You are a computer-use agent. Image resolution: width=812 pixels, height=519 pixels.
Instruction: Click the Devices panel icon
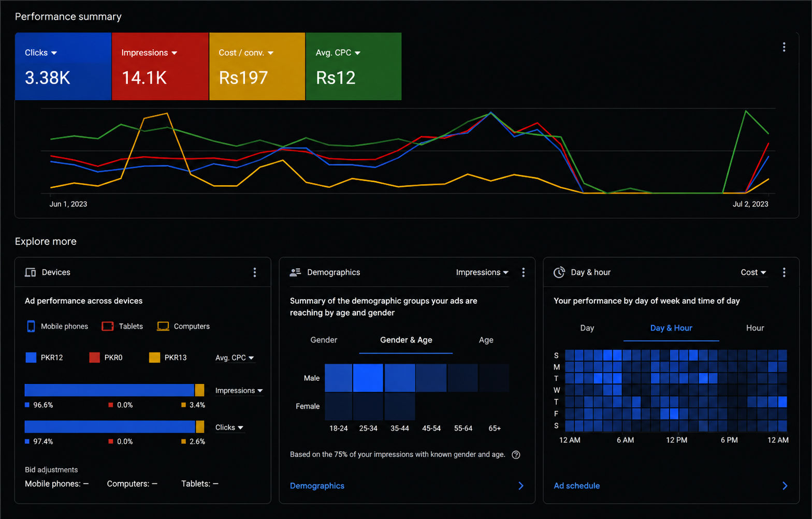[31, 272]
